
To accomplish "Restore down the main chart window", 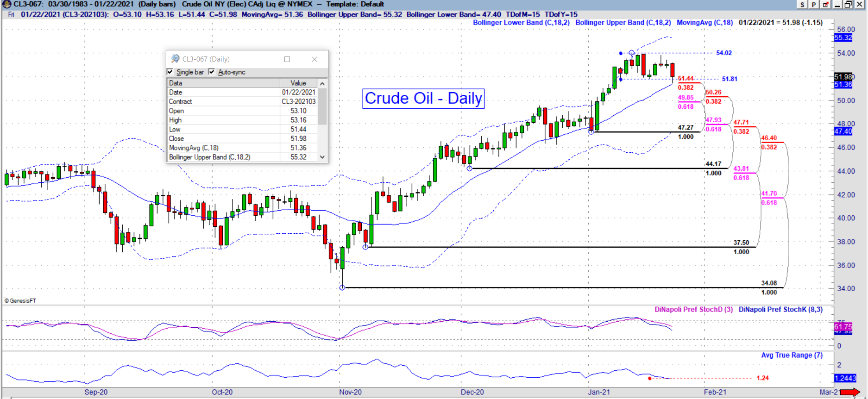I will (848, 5).
